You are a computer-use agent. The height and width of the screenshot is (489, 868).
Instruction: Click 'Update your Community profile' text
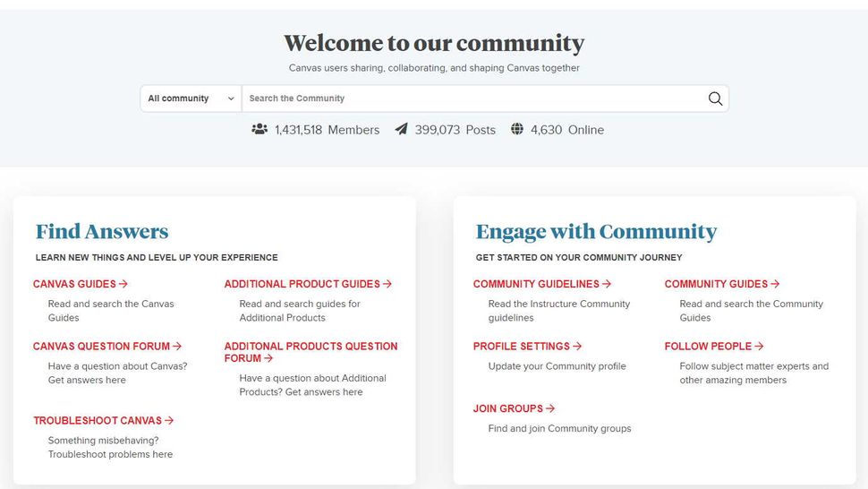tap(557, 366)
